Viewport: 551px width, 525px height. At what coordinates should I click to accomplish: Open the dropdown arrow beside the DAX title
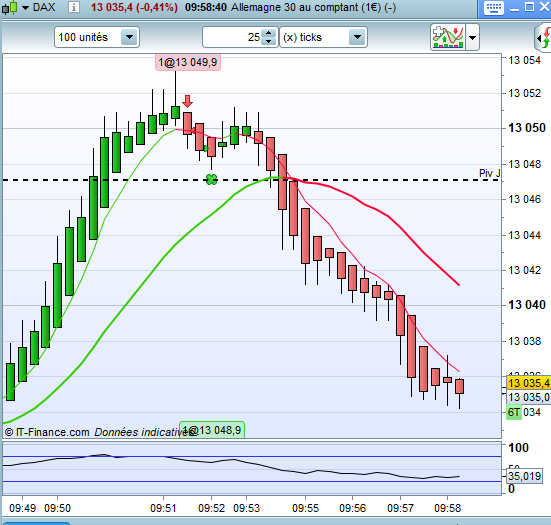tap(26, 7)
